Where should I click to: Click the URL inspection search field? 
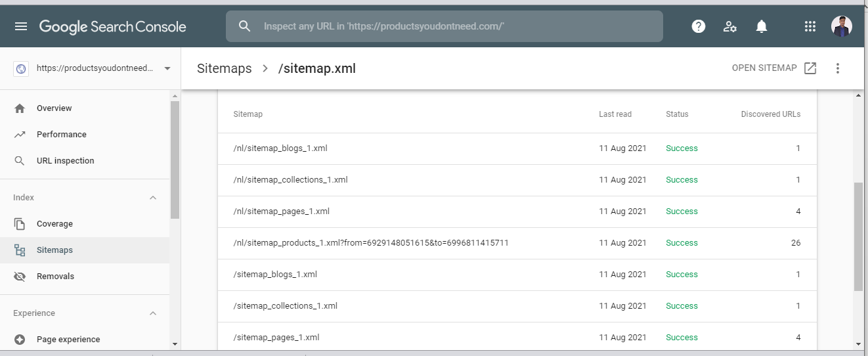click(453, 26)
